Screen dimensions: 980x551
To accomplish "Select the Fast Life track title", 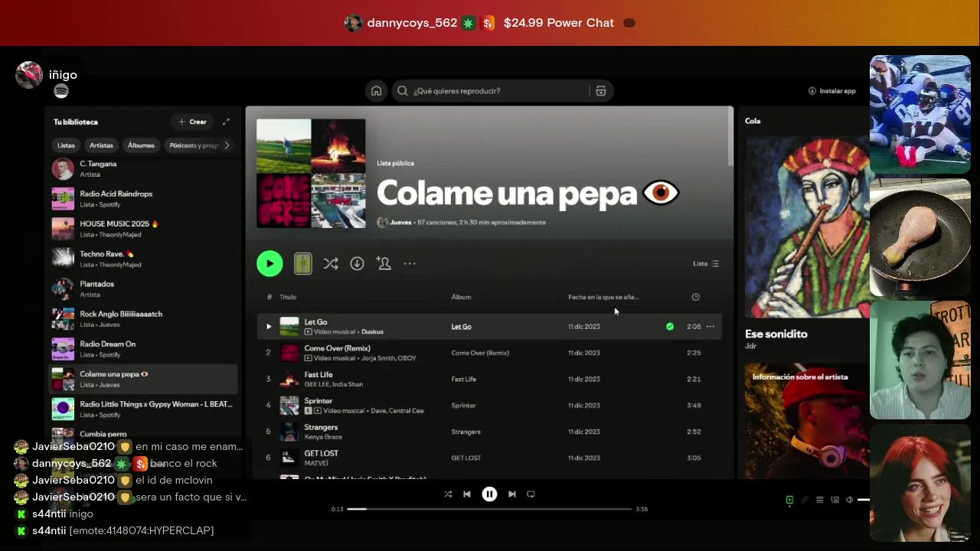I will pos(318,375).
